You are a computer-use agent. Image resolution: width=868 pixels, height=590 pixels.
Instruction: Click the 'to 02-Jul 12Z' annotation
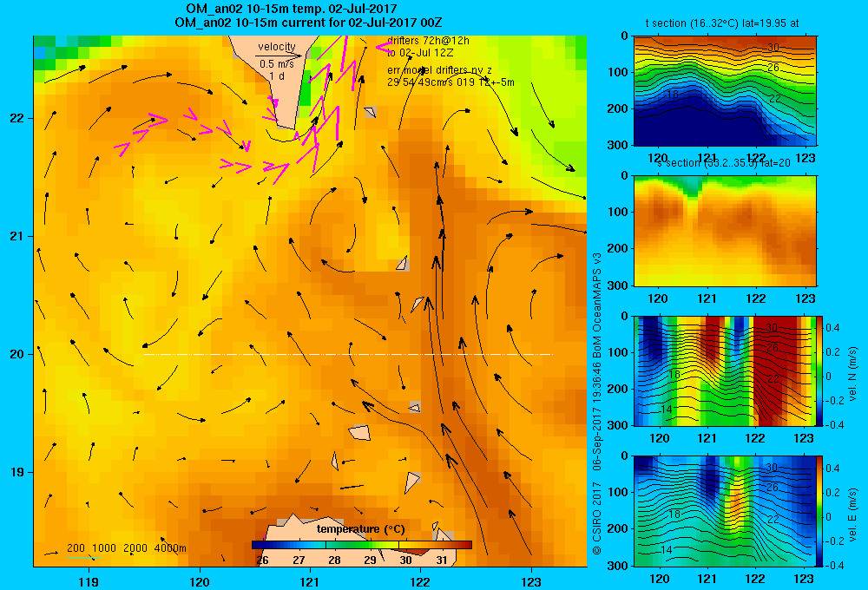[420, 53]
